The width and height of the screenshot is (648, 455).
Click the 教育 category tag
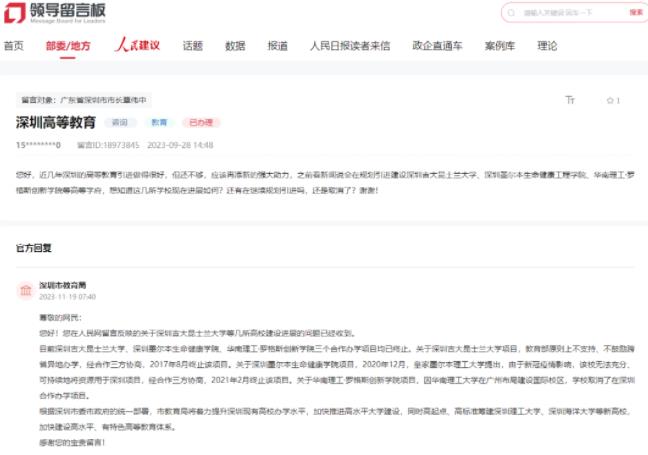point(159,123)
